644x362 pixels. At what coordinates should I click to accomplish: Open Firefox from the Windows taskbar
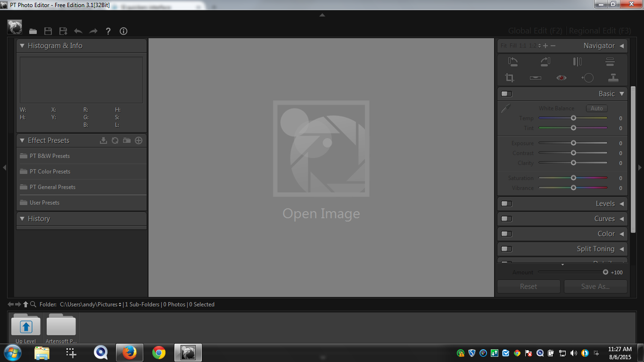coord(129,353)
